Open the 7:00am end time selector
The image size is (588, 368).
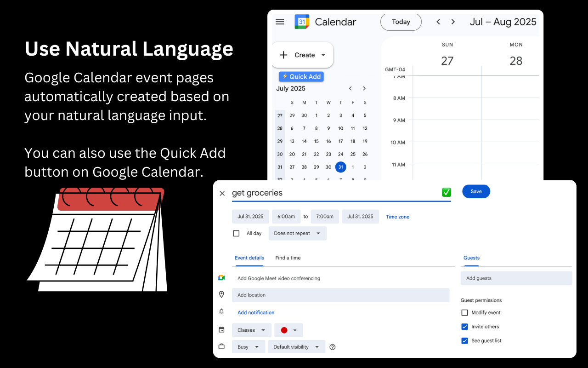tap(325, 216)
